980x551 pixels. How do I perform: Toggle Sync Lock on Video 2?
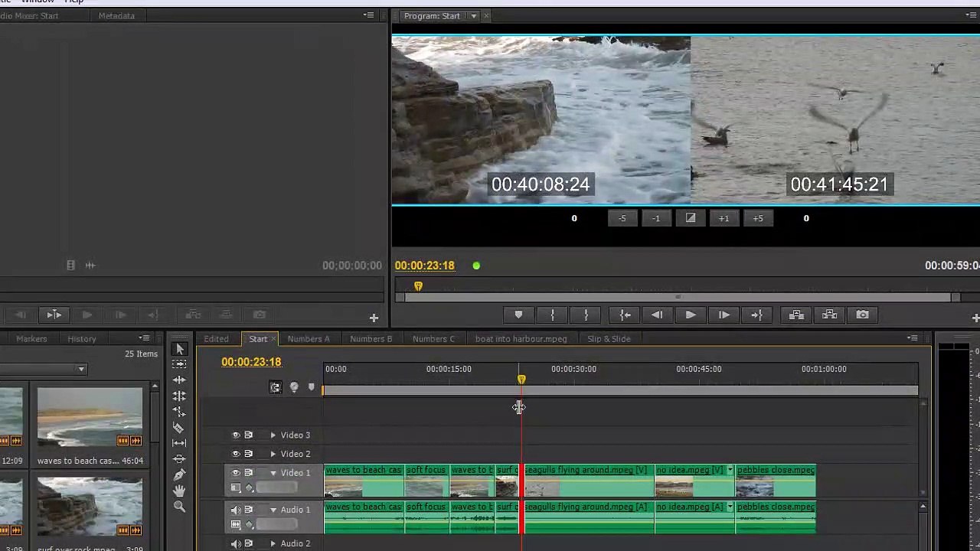click(x=248, y=454)
